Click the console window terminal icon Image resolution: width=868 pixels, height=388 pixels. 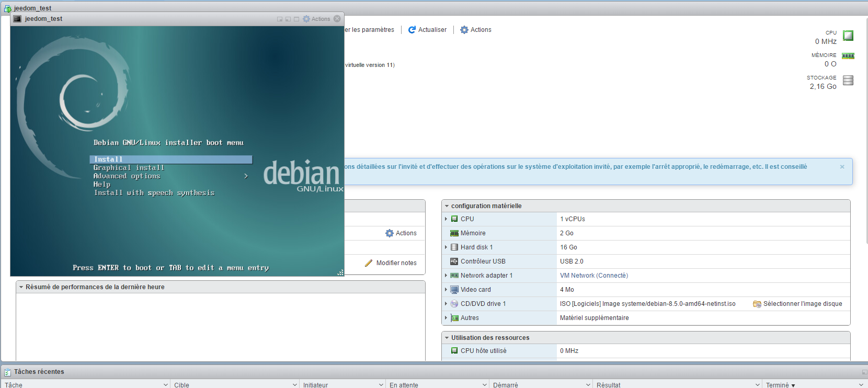click(x=17, y=19)
